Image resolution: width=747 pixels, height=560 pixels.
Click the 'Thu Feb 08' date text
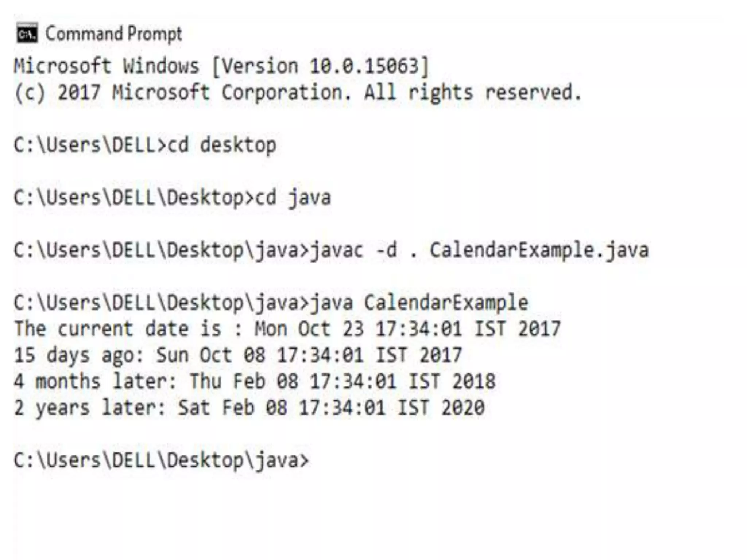[243, 381]
